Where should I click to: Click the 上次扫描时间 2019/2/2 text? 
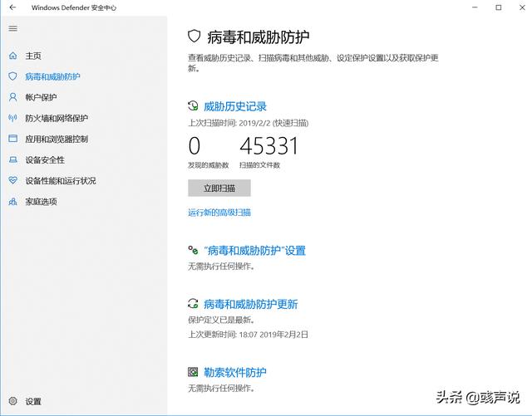248,123
